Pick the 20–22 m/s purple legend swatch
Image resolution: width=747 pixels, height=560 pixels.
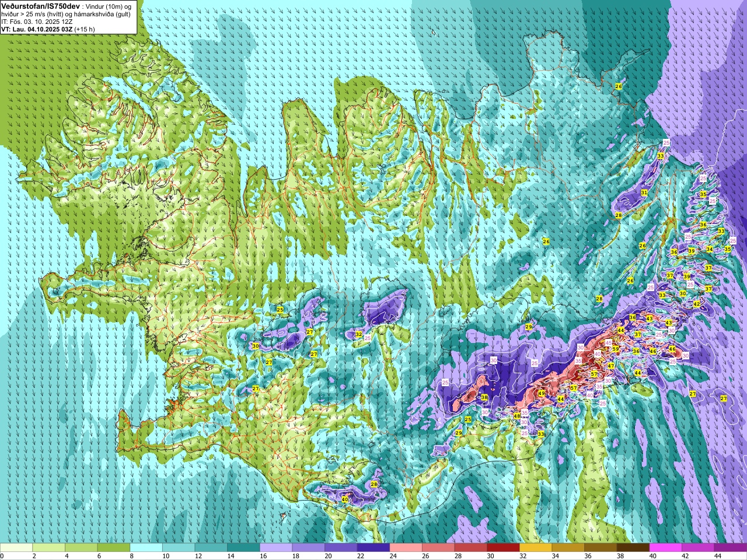341,548
